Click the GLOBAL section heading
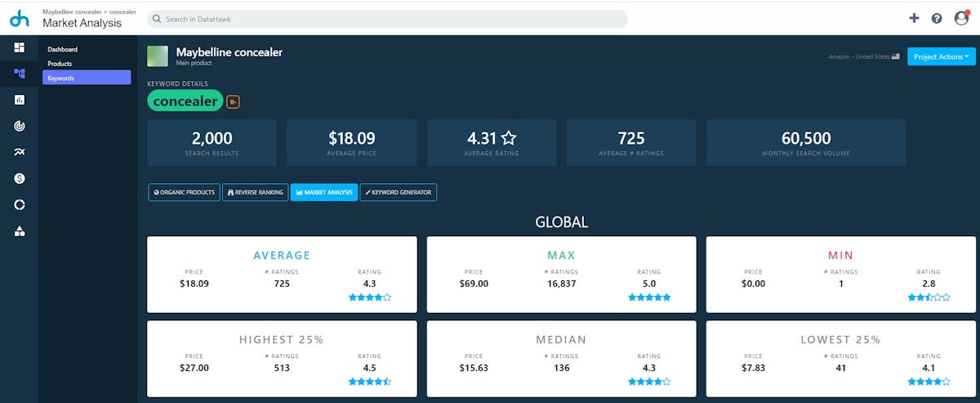 [x=562, y=222]
